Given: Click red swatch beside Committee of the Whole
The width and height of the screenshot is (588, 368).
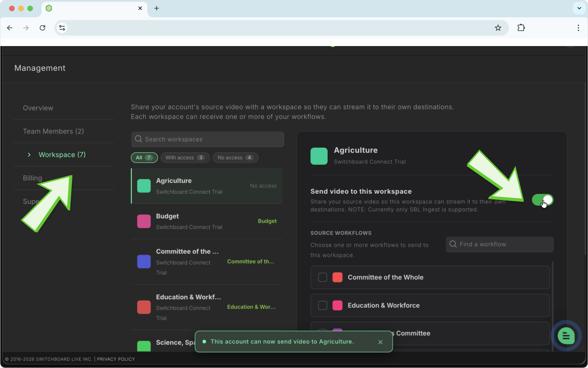Looking at the screenshot, I should (337, 277).
